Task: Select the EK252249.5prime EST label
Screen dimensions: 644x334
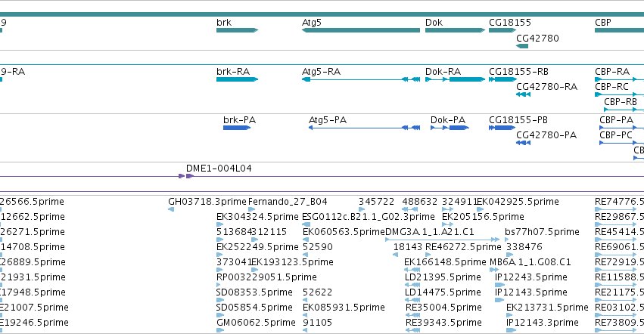Action: [257, 247]
